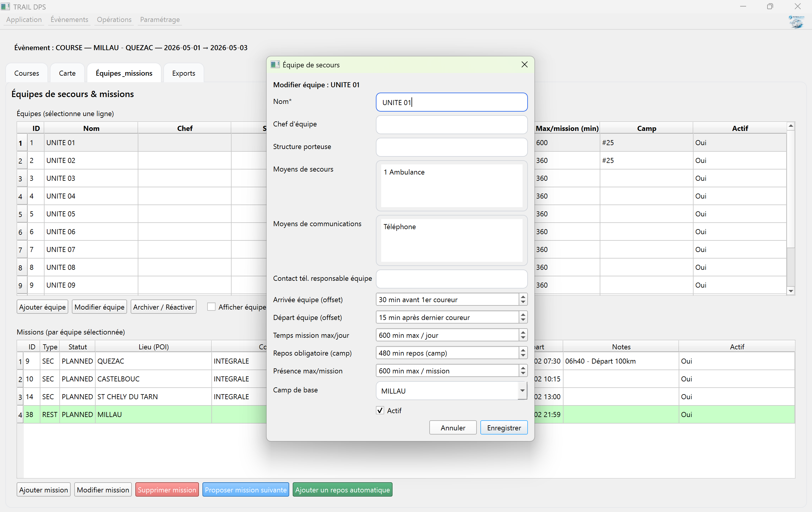This screenshot has width=812, height=512.
Task: Click the logo icon at top right
Action: coord(796,22)
